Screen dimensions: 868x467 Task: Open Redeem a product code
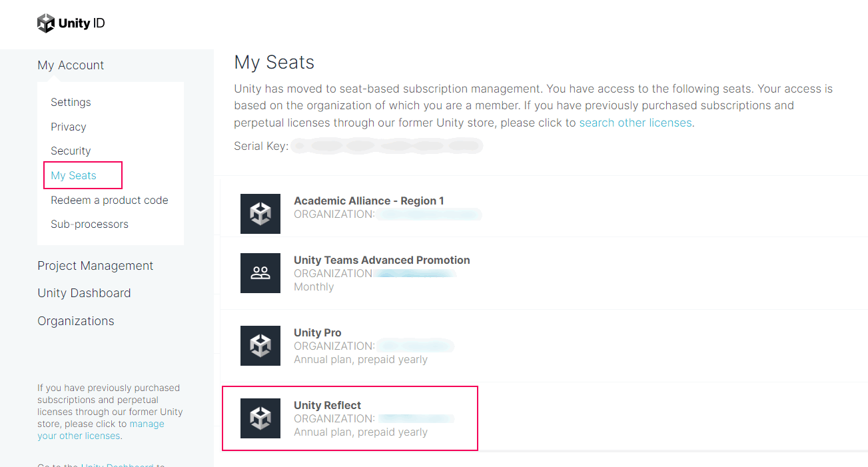109,200
